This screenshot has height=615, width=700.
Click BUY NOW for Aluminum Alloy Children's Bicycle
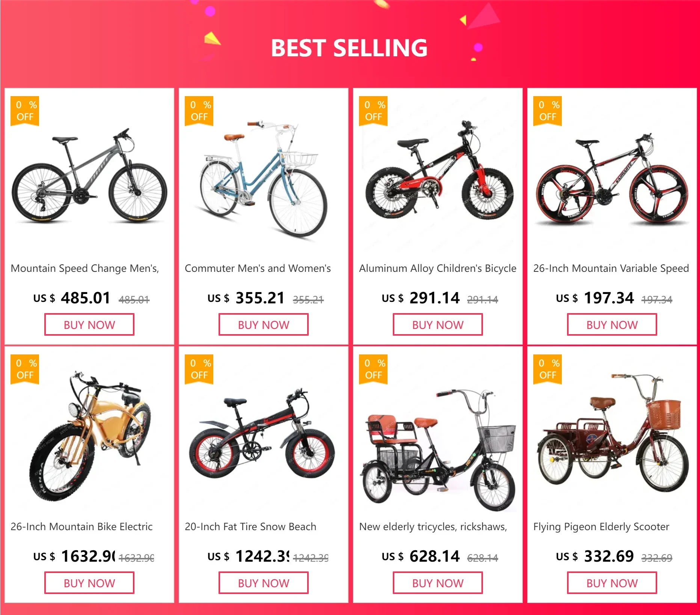(438, 325)
